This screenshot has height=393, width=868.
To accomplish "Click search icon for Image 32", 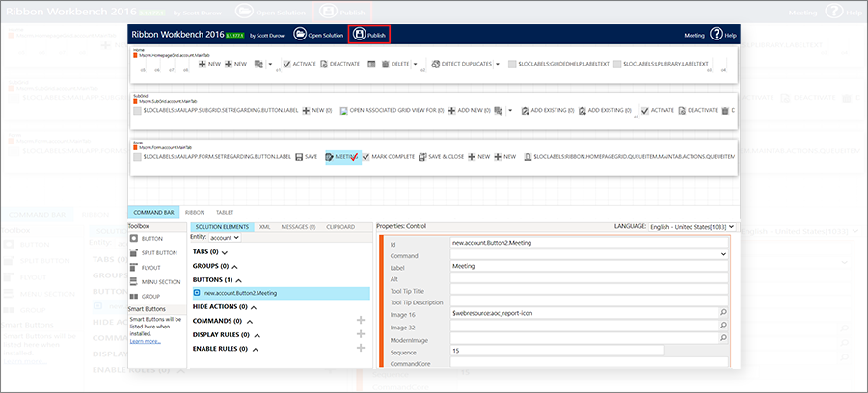I will tap(723, 325).
